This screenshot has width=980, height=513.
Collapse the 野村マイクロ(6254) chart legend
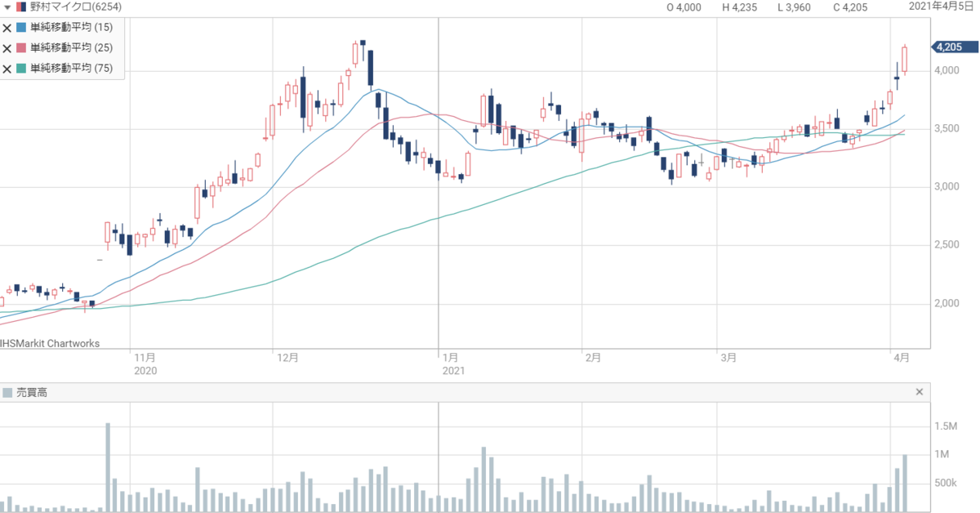coord(7,7)
